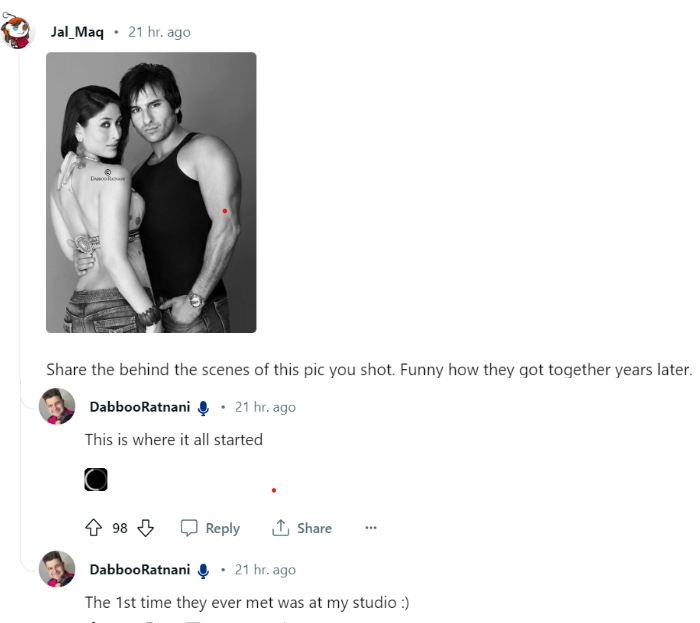Open the three-dot more options menu
This screenshot has width=700, height=623.
(x=371, y=528)
